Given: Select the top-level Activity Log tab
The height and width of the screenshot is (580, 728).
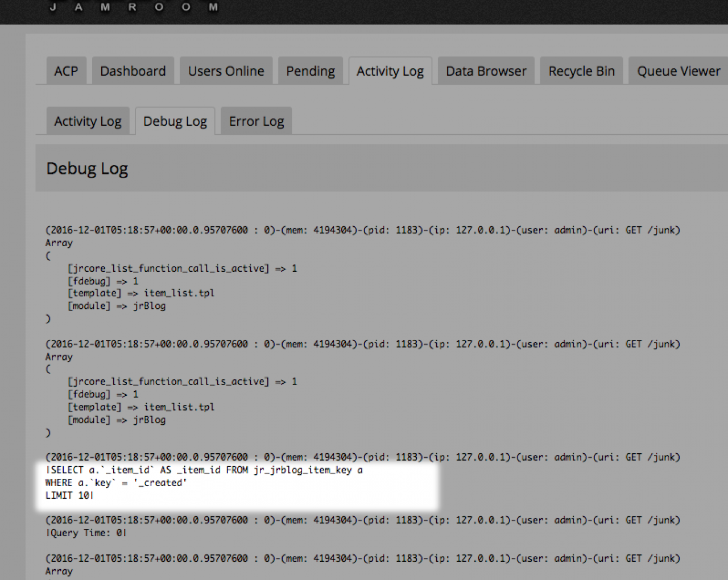Looking at the screenshot, I should click(x=390, y=71).
